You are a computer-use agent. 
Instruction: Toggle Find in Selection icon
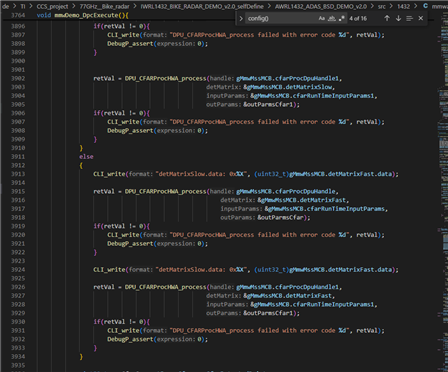click(409, 18)
